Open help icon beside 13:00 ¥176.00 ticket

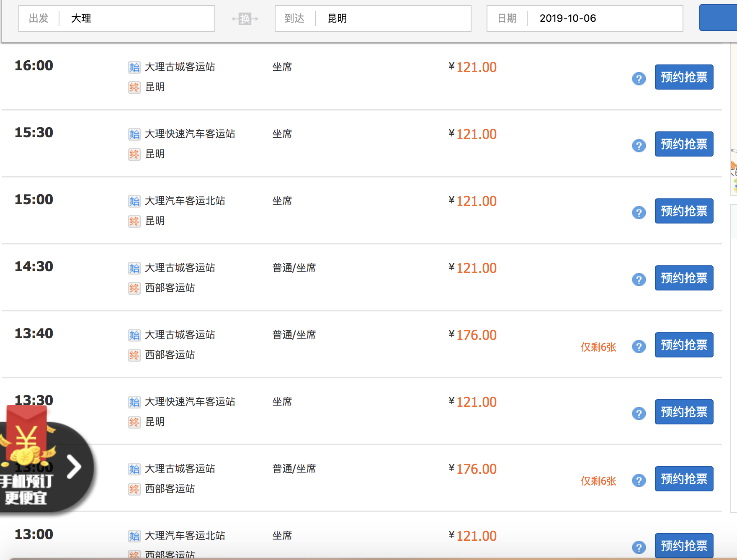point(639,480)
